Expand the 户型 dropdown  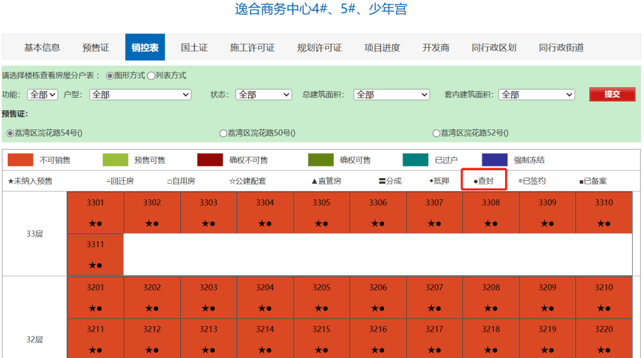point(141,95)
